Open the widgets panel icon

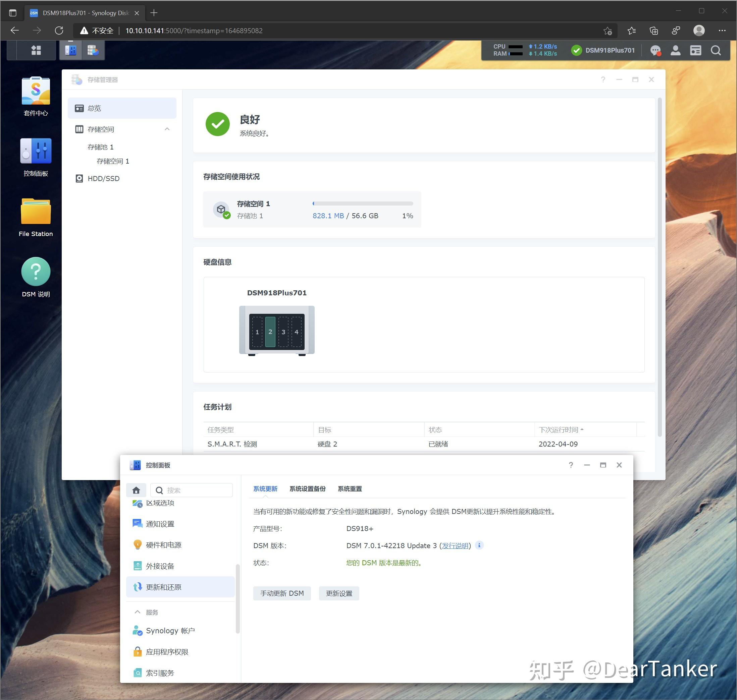(x=695, y=50)
